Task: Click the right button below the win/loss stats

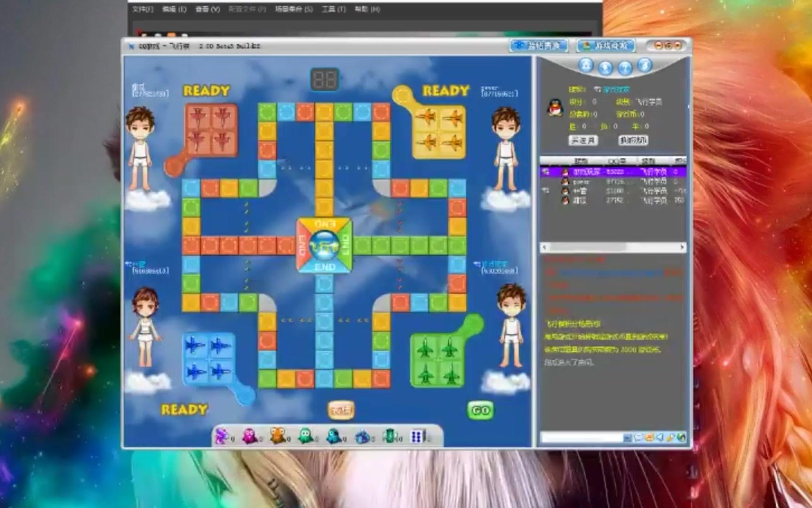Action: point(633,140)
